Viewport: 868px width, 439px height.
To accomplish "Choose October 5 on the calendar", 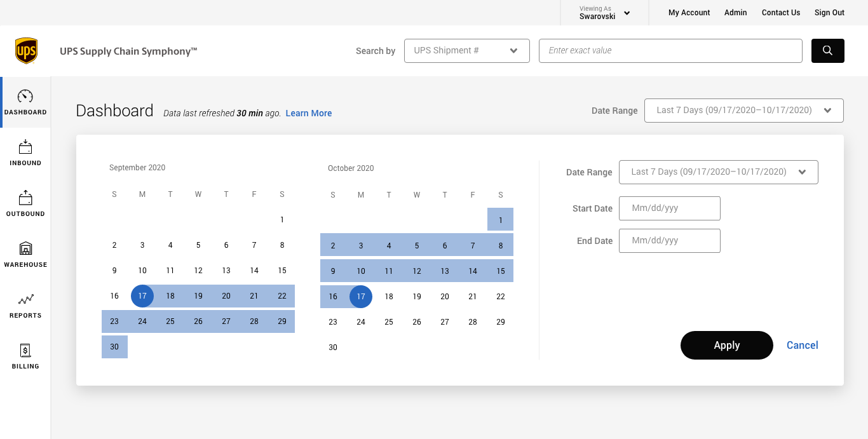I will coord(417,245).
